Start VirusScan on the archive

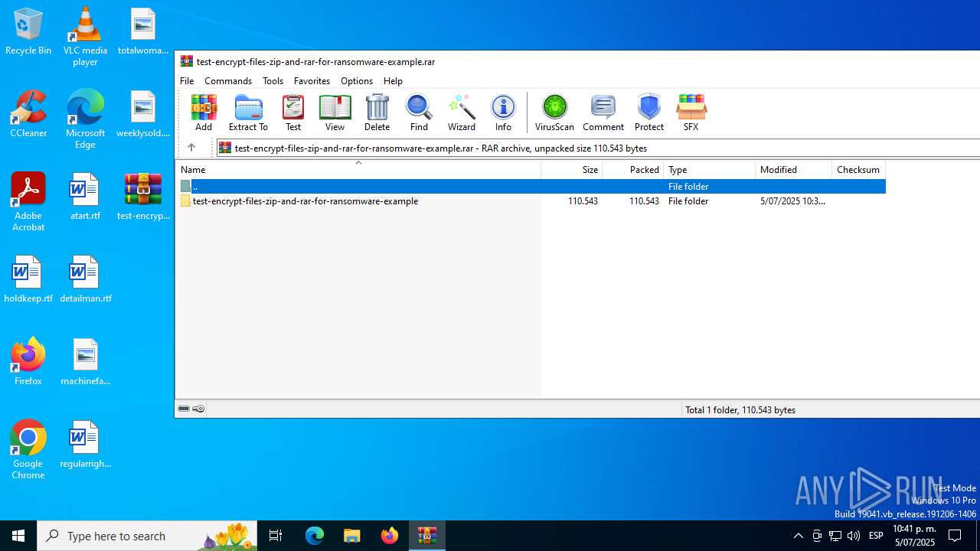tap(554, 112)
